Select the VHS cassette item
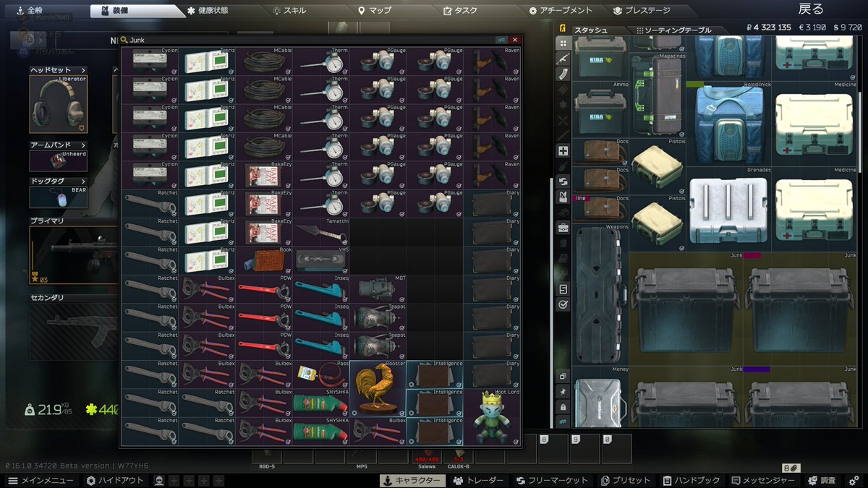Image resolution: width=868 pixels, height=488 pixels. coord(321,260)
